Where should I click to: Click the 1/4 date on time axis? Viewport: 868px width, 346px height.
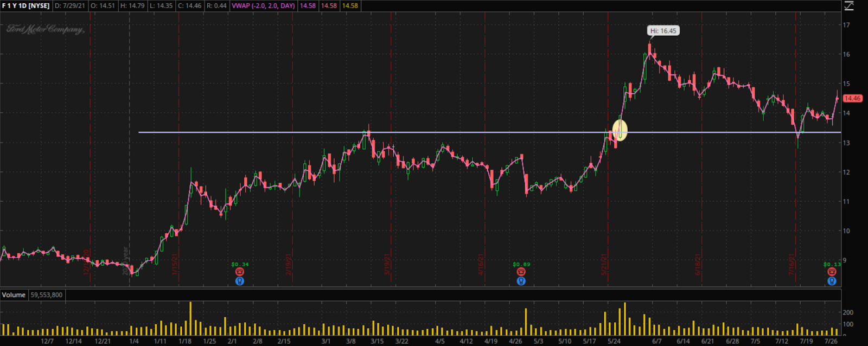tap(134, 341)
